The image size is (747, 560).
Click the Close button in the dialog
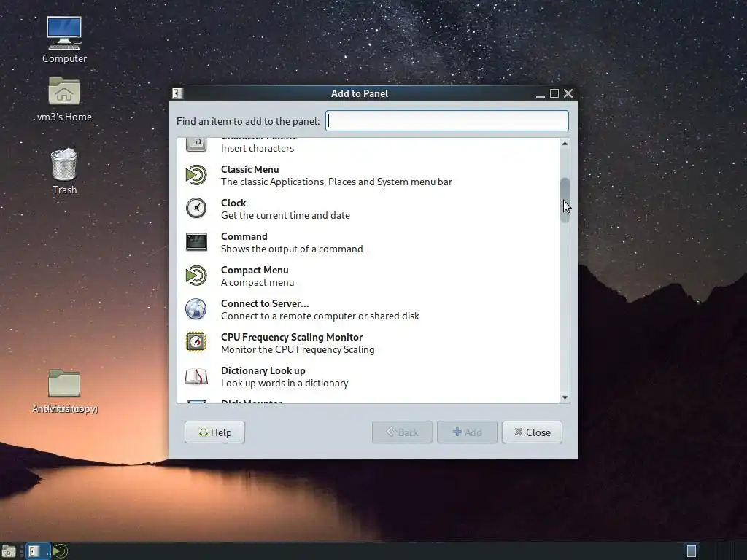coord(532,432)
